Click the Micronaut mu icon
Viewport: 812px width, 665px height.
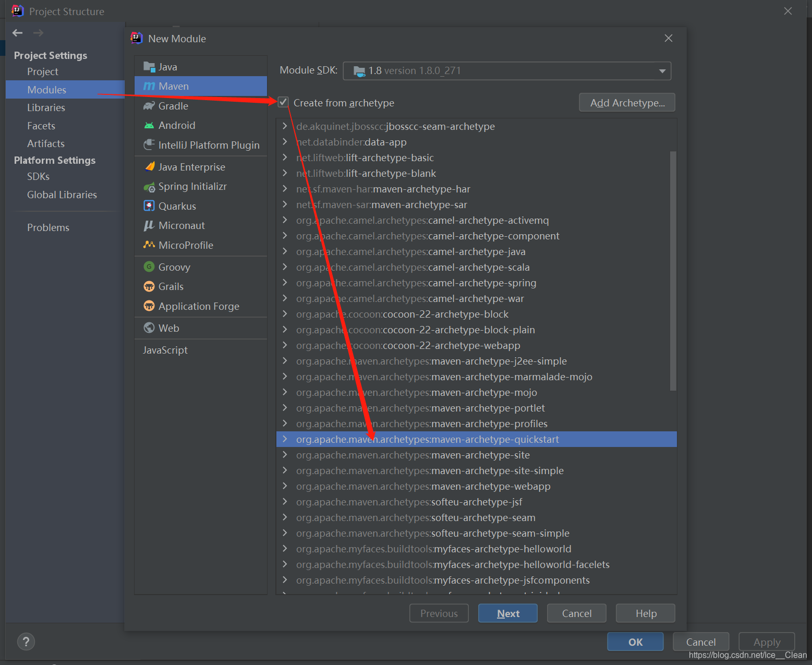point(149,225)
